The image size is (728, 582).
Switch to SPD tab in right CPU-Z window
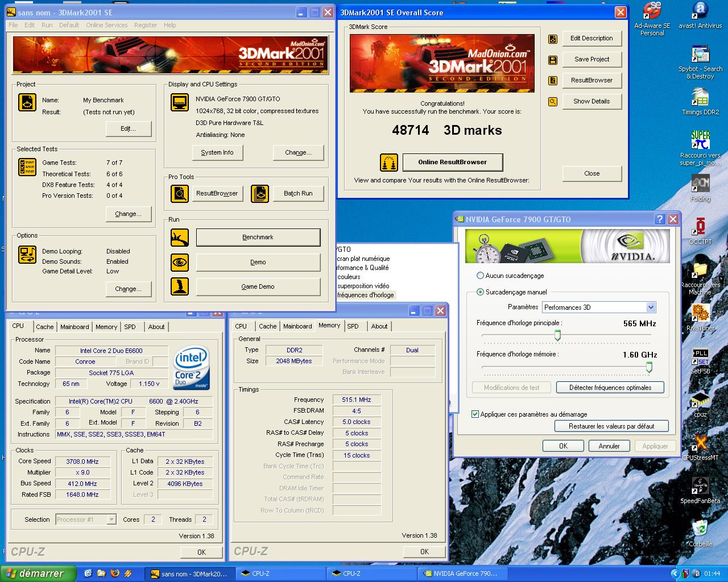[353, 326]
